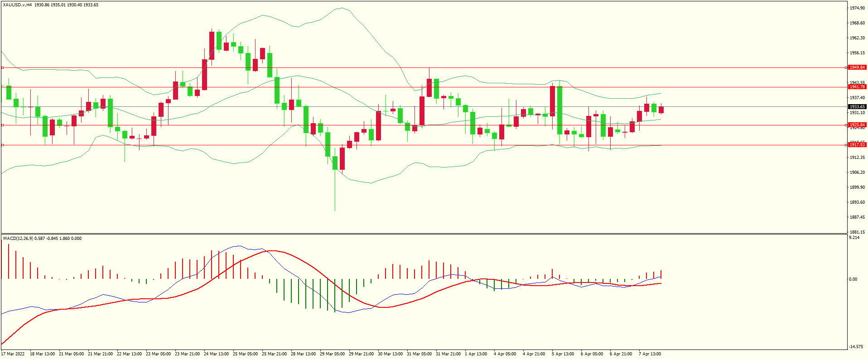Image resolution: width=868 pixels, height=359 pixels.
Task: Click the 7 Apr 13:00 time axis label
Action: coord(650,354)
